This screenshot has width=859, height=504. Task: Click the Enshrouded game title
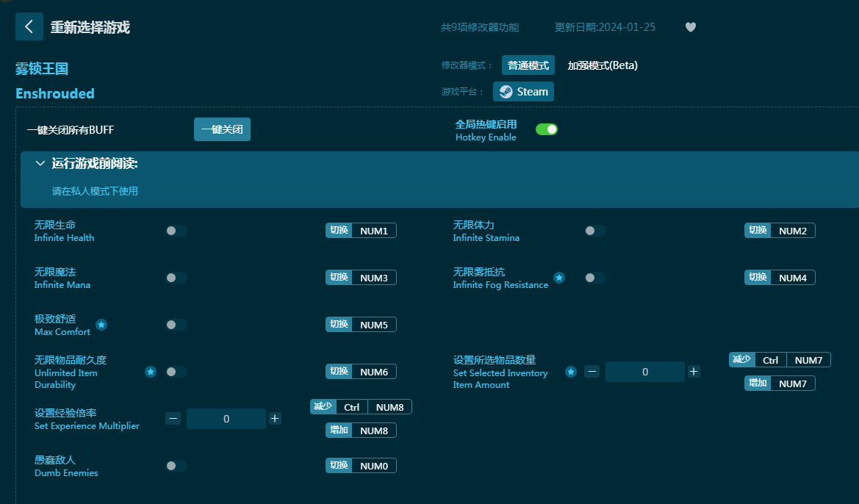coord(55,94)
